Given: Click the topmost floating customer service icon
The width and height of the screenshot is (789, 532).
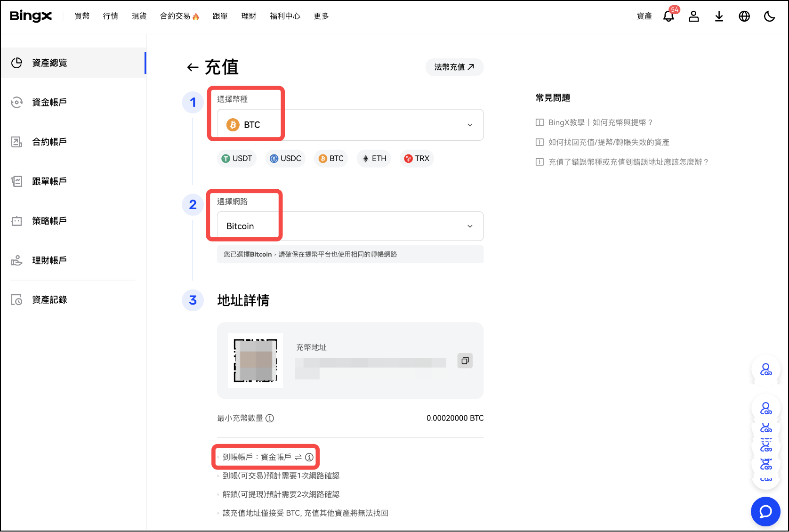Looking at the screenshot, I should click(x=766, y=370).
